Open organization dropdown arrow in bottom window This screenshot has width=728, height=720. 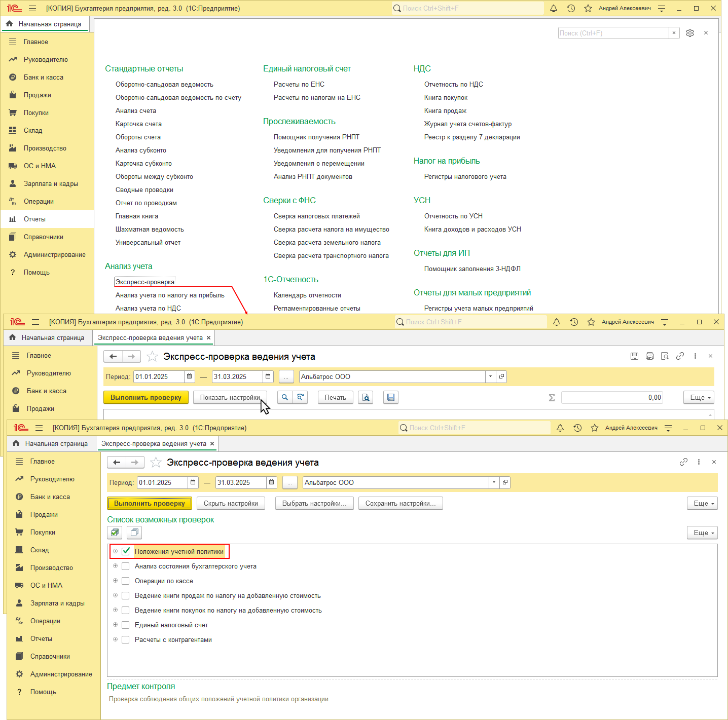[494, 482]
